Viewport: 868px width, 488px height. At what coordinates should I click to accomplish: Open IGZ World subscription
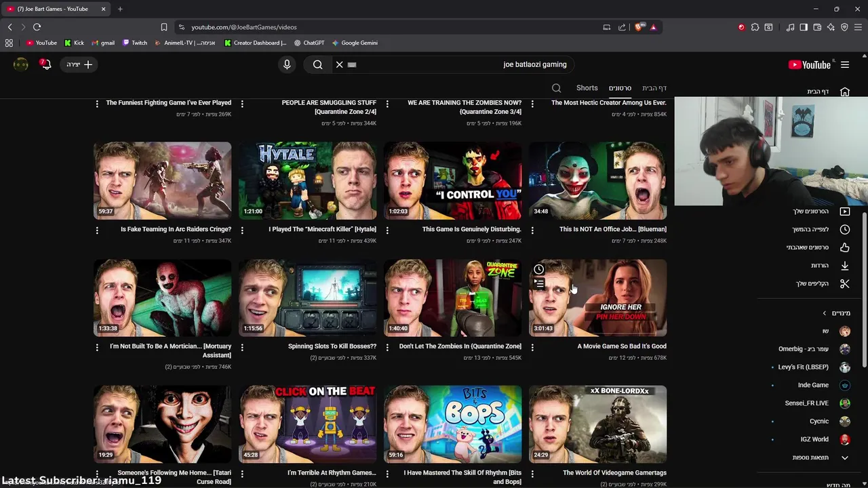point(825,439)
